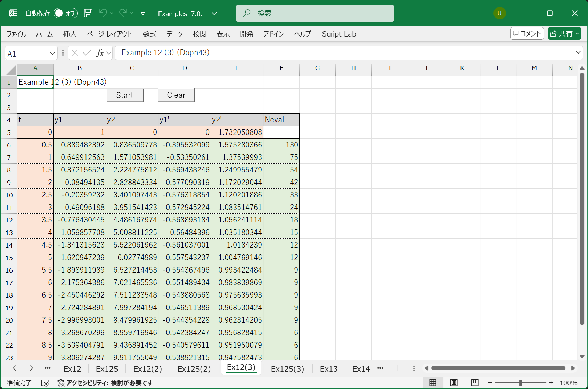Click the Insert Function fx icon
This screenshot has width=588, height=389.
coord(100,53)
